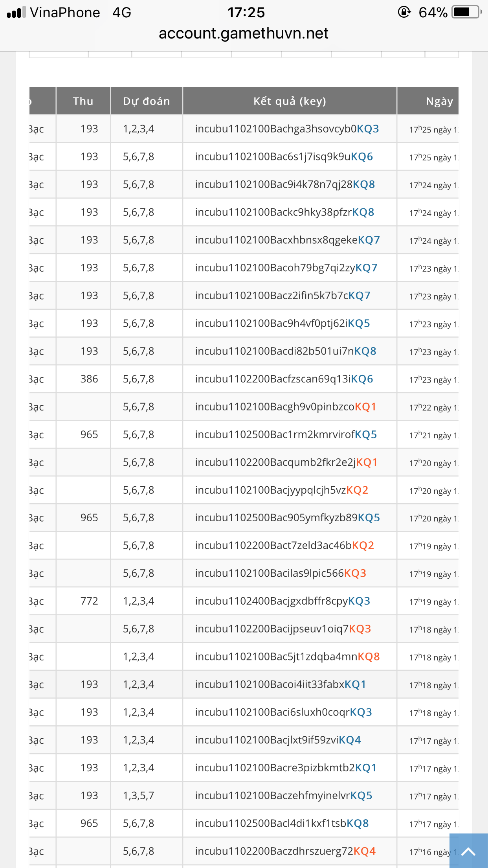
Task: Tap the orange key ending pinbzcoKQ1
Action: tap(286, 407)
